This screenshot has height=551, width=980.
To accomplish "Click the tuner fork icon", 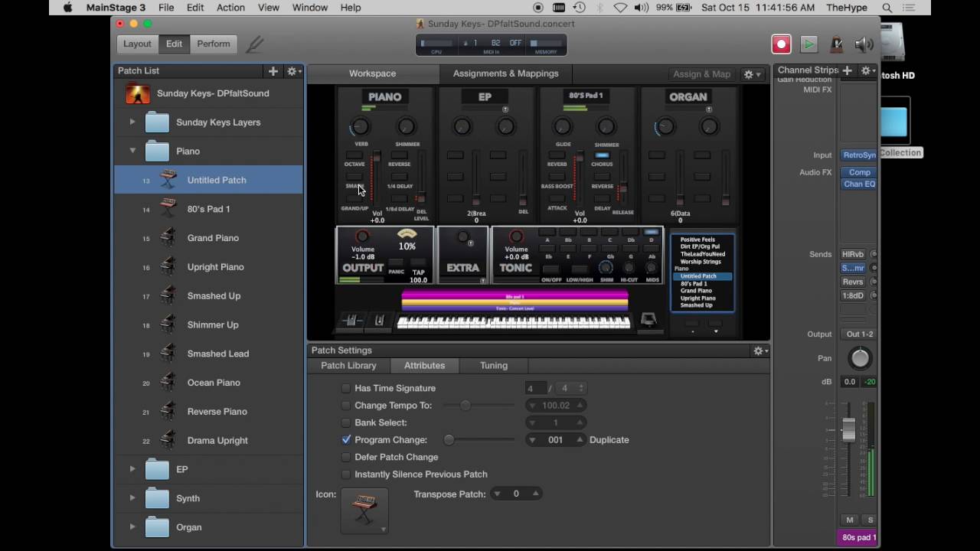I will point(255,44).
